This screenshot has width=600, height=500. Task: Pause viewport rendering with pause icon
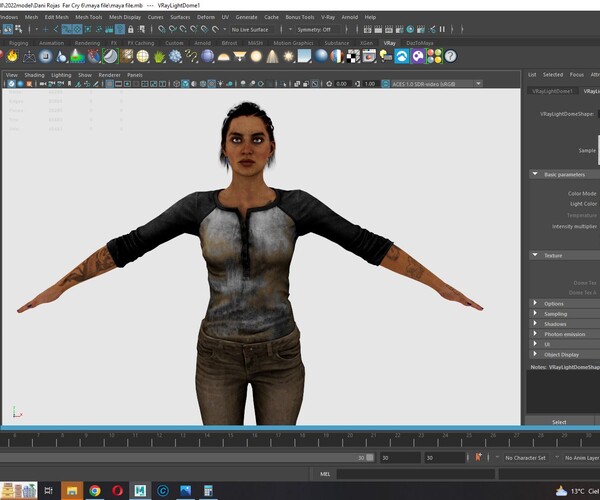point(442,29)
